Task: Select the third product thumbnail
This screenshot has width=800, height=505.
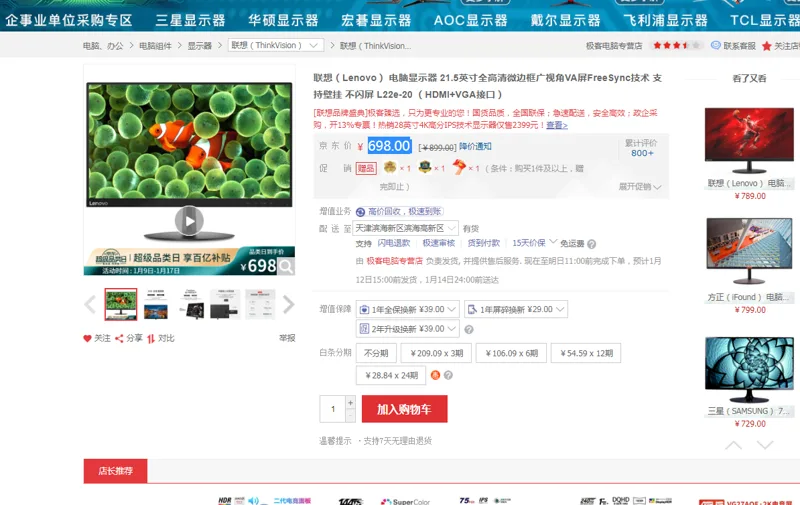Action: (190, 305)
